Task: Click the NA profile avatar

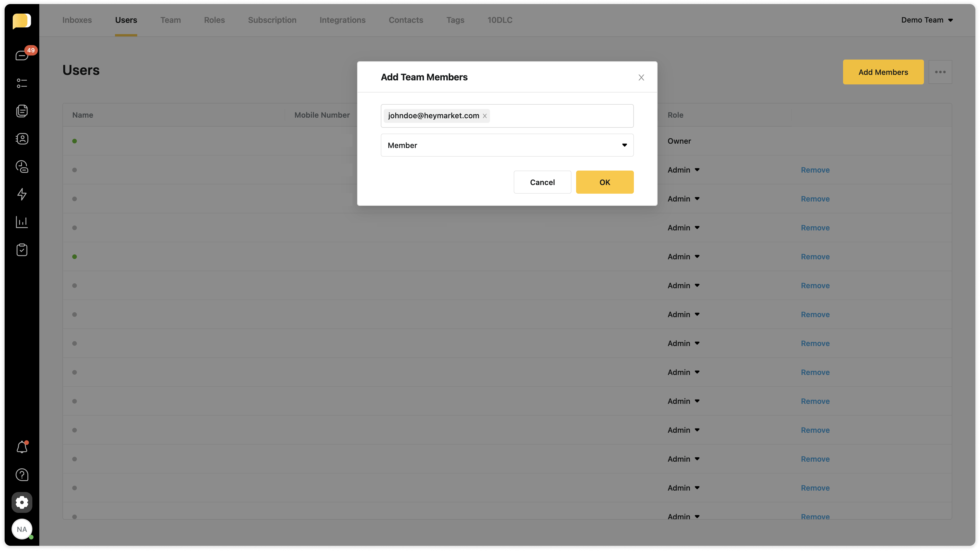Action: 22,529
